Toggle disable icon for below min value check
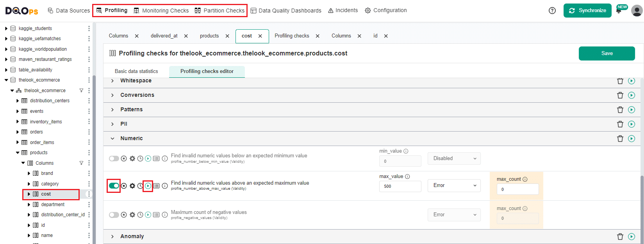 124,159
